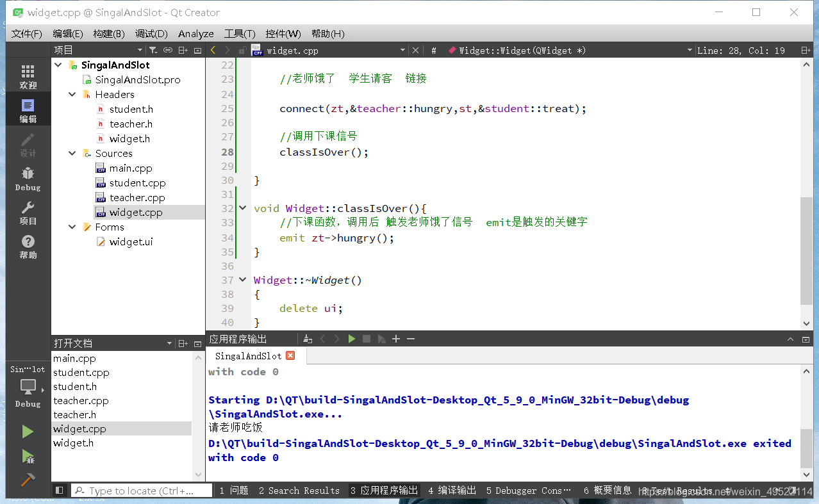
Task: Click the filter tree icon in the project panel
Action: pyautogui.click(x=153, y=50)
